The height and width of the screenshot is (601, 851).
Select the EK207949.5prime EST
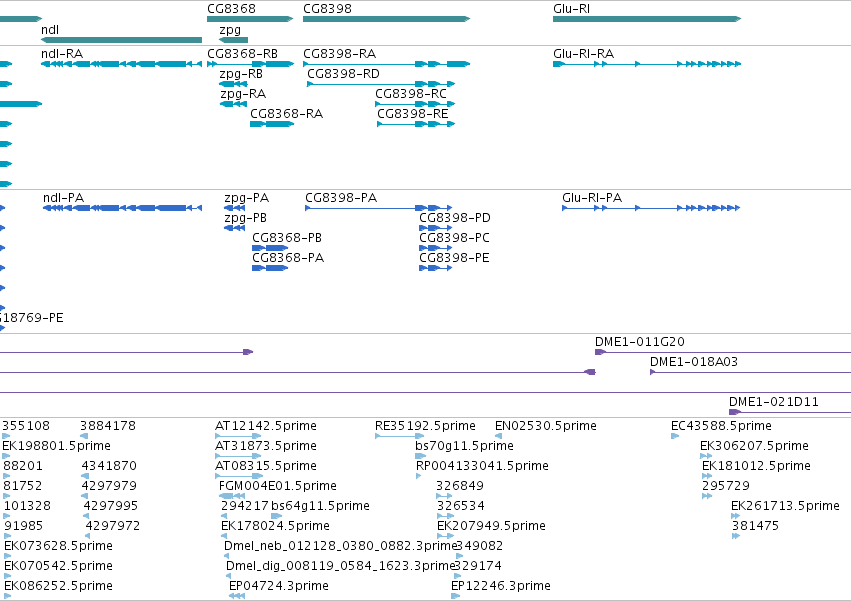445,536
